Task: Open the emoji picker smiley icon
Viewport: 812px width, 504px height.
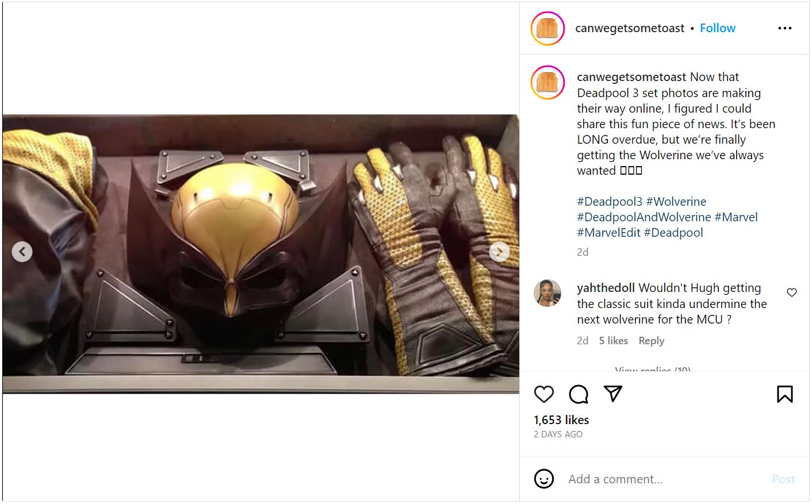Action: [544, 479]
